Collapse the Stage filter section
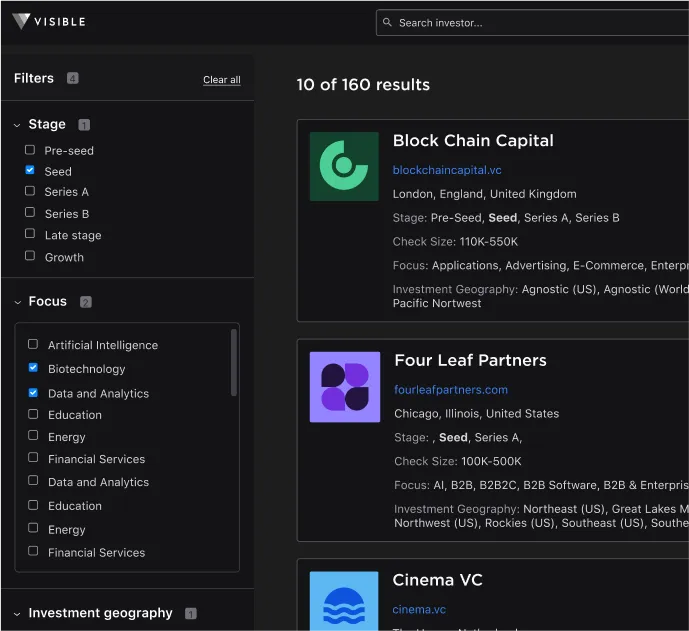Image resolution: width=689 pixels, height=631 pixels. (17, 125)
